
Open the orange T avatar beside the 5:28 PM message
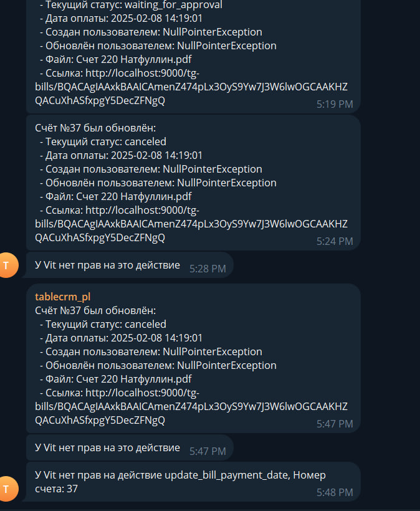6,265
